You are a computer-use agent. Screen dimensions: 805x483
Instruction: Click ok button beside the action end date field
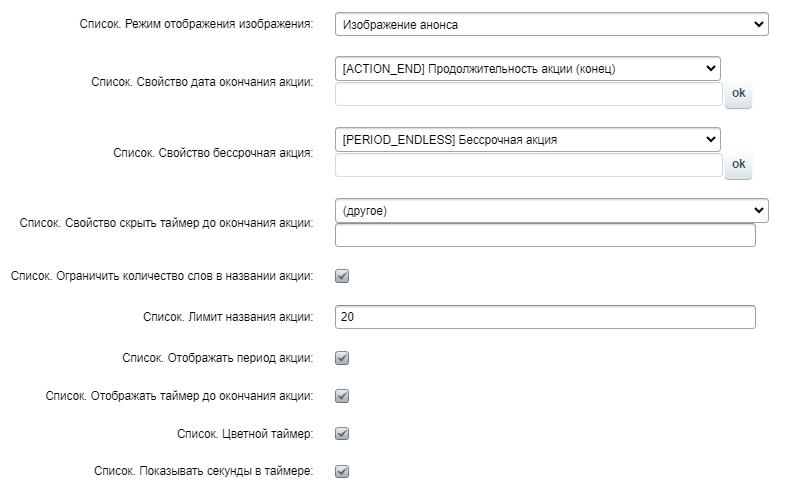pos(739,94)
